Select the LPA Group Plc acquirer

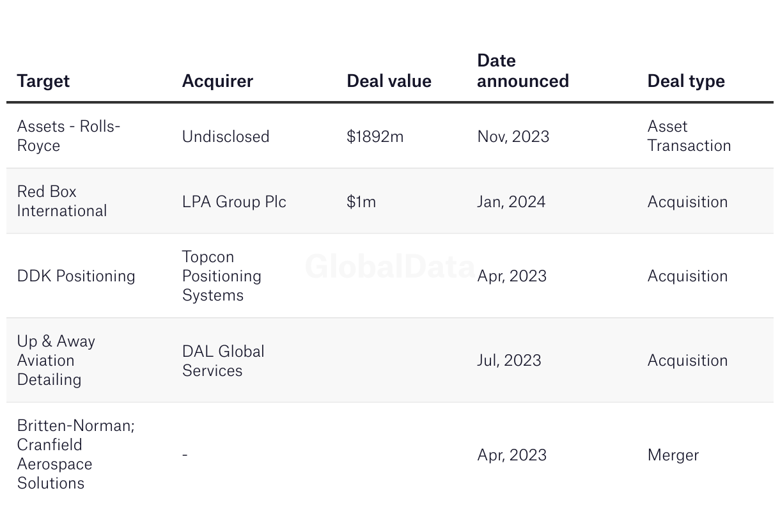[234, 202]
